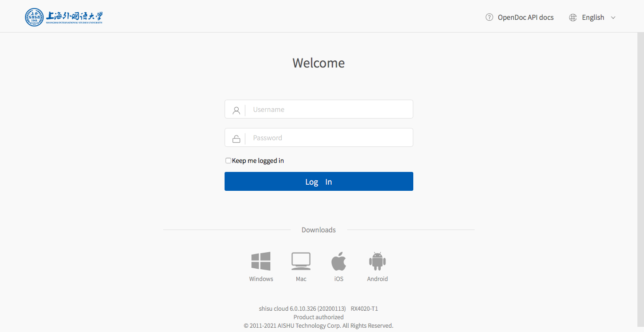644x332 pixels.
Task: Click the user silhouette icon
Action: (236, 111)
